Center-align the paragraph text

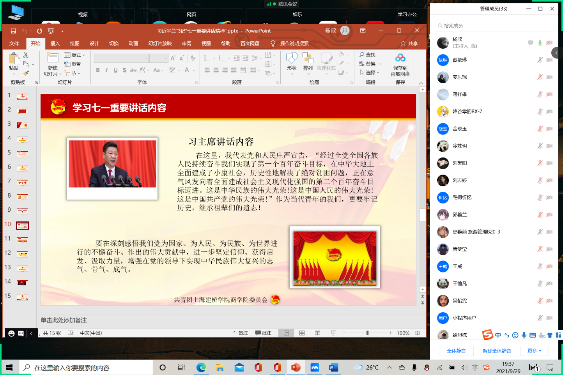click(x=216, y=70)
